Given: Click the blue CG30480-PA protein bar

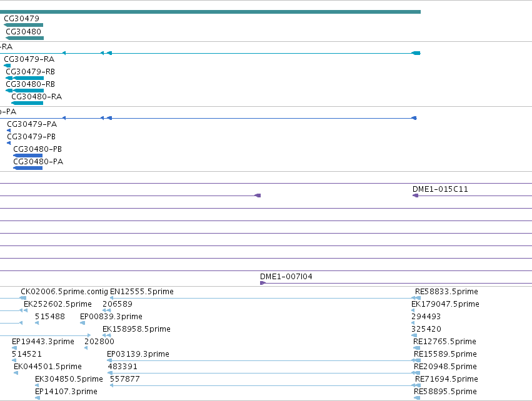Looking at the screenshot, I should (28, 168).
